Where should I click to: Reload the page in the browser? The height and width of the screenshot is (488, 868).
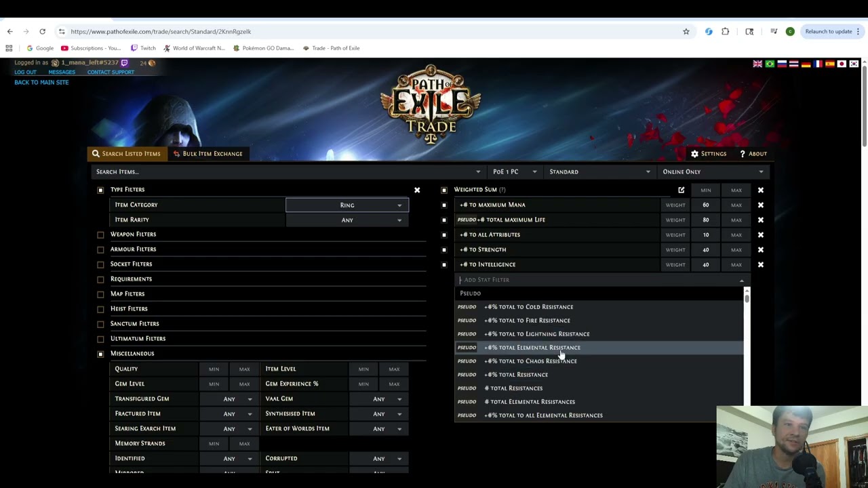[42, 31]
